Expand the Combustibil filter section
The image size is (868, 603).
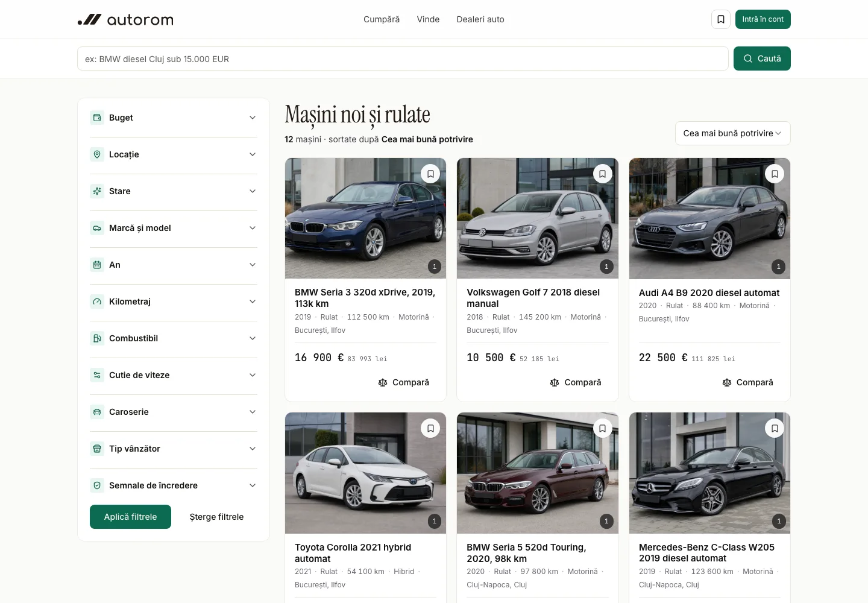tap(174, 338)
